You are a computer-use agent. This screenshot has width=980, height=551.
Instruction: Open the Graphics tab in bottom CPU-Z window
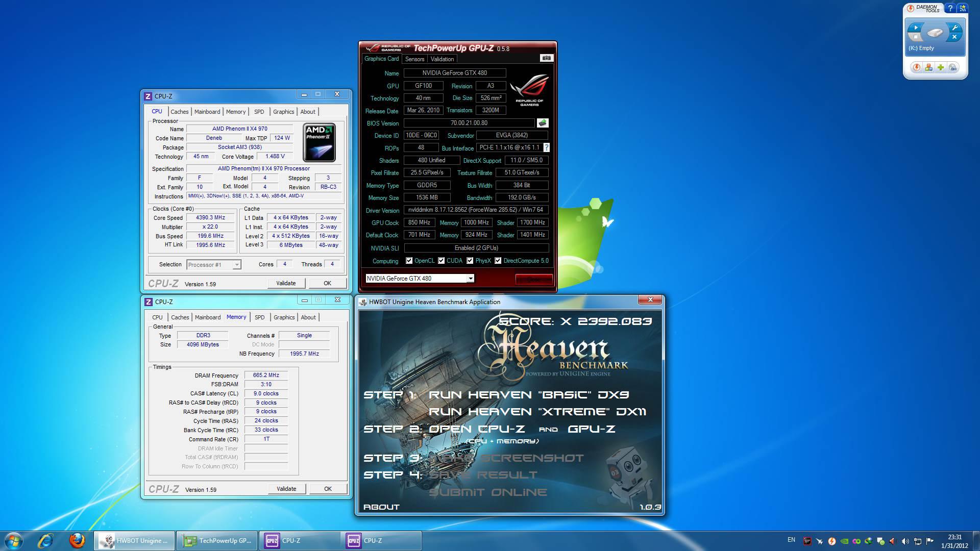click(x=284, y=317)
